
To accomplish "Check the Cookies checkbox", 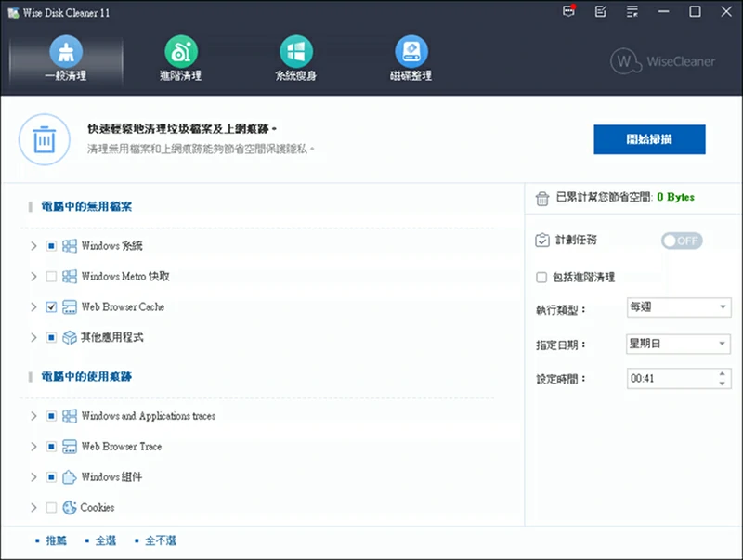I will (x=51, y=508).
